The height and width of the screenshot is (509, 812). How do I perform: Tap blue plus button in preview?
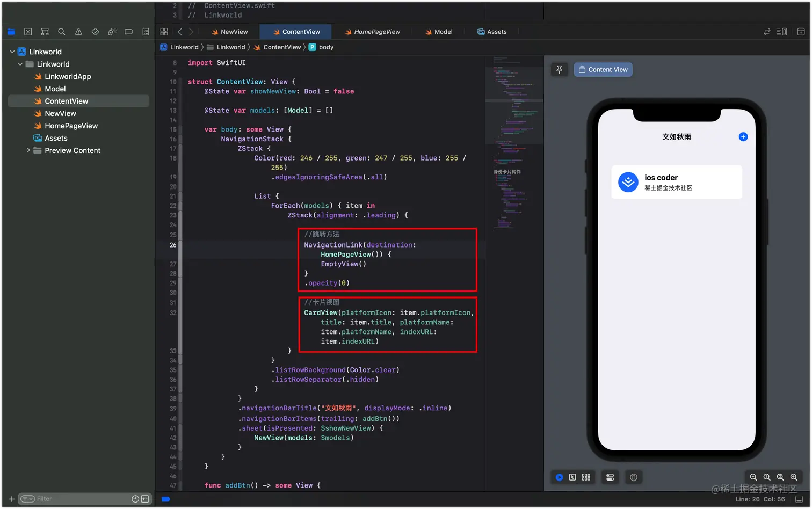(743, 137)
